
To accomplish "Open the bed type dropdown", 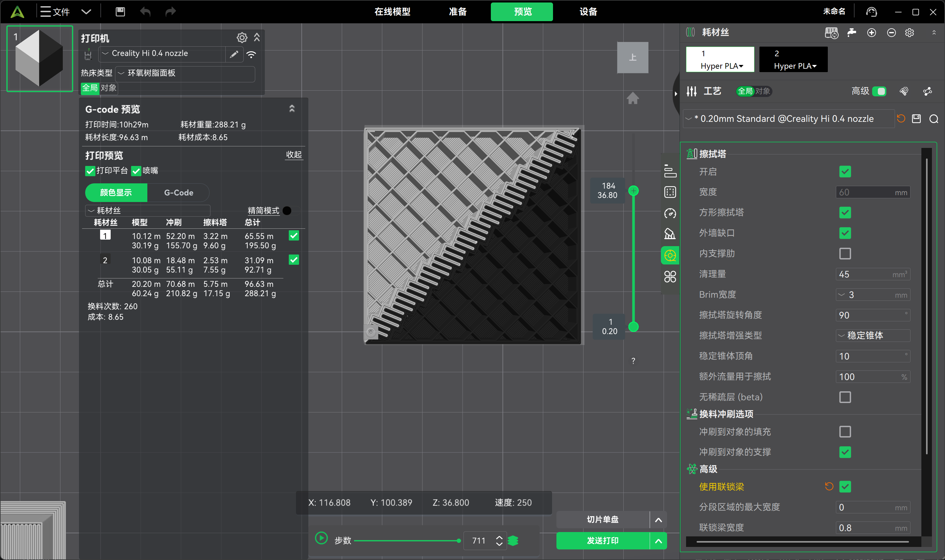I will pos(185,74).
